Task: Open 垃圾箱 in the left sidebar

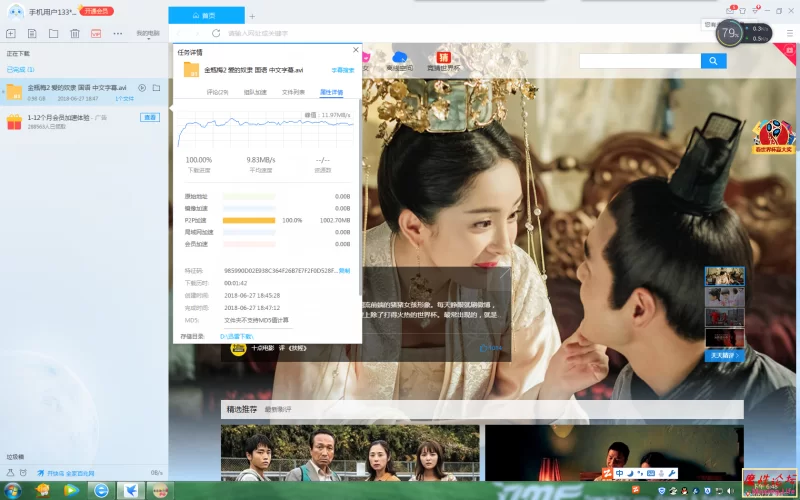Action: pyautogui.click(x=15, y=457)
